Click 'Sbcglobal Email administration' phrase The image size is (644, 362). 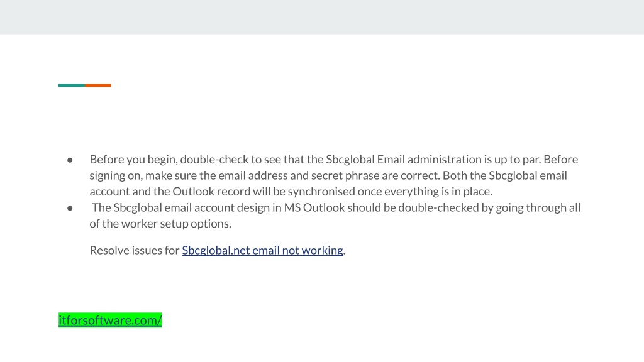(404, 159)
